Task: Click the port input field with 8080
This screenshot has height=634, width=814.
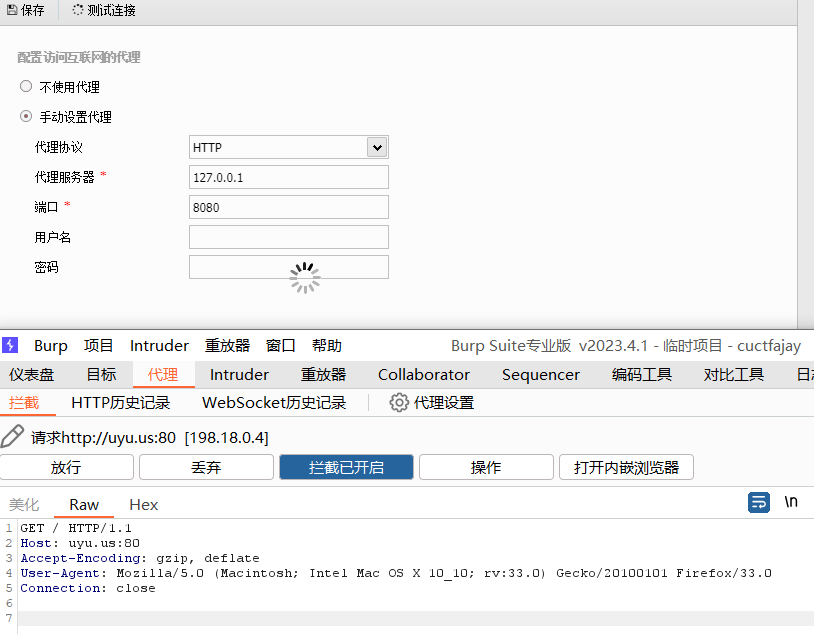Action: pyautogui.click(x=288, y=207)
